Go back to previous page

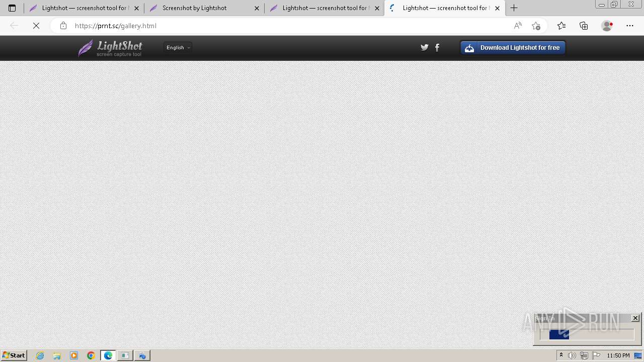tap(14, 26)
